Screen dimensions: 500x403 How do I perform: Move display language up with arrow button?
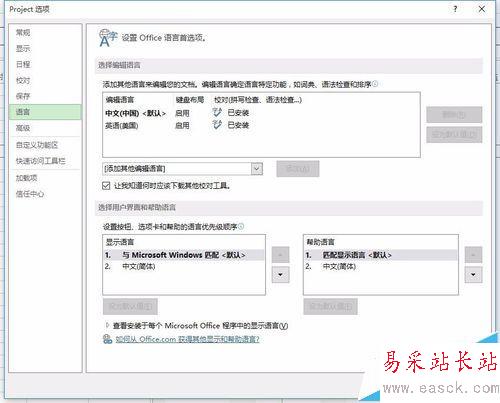click(280, 255)
